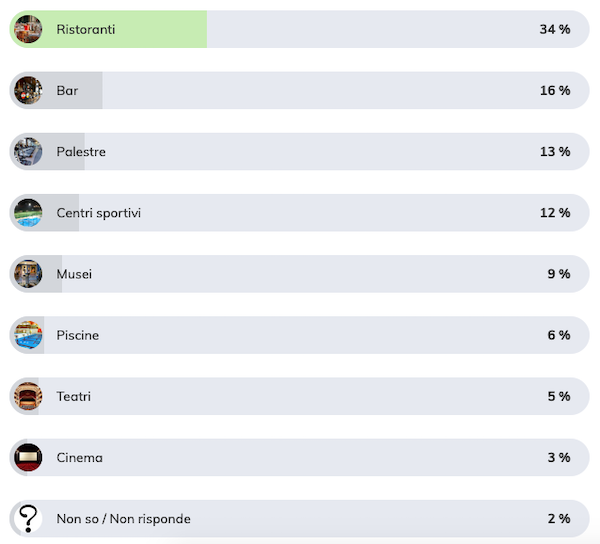
Task: Click the Piscine swimming pool icon
Action: (28, 335)
